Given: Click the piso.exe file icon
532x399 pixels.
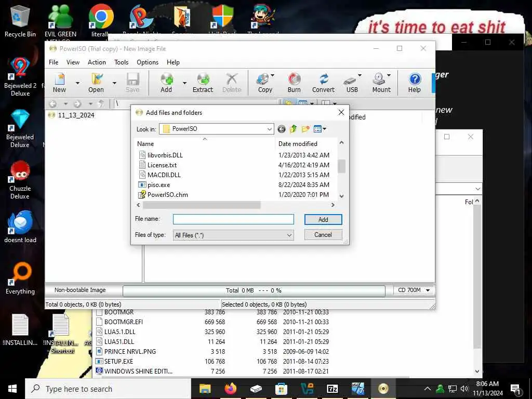Looking at the screenshot, I should click(142, 184).
